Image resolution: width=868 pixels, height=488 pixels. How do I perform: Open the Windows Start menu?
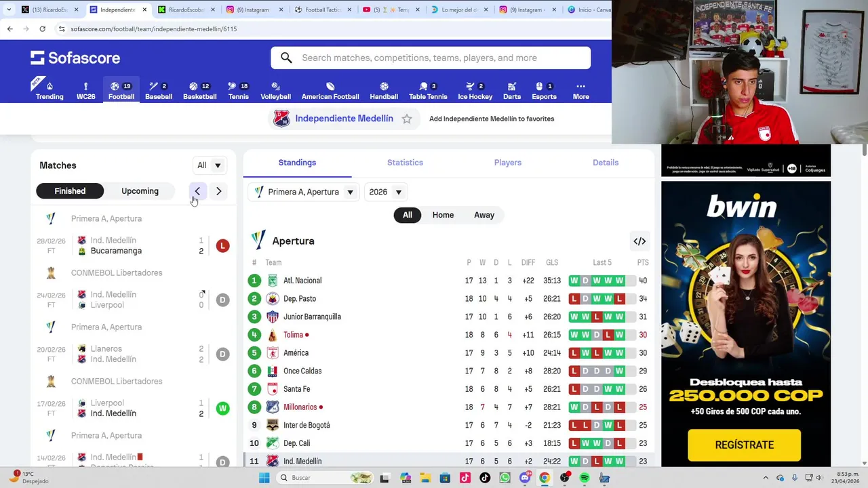(264, 478)
